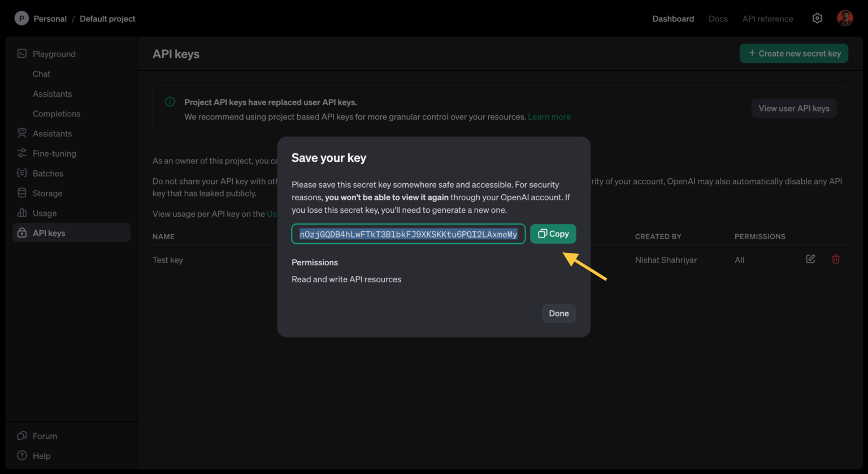Open the Docs tab in header
The width and height of the screenshot is (868, 474).
pyautogui.click(x=718, y=19)
